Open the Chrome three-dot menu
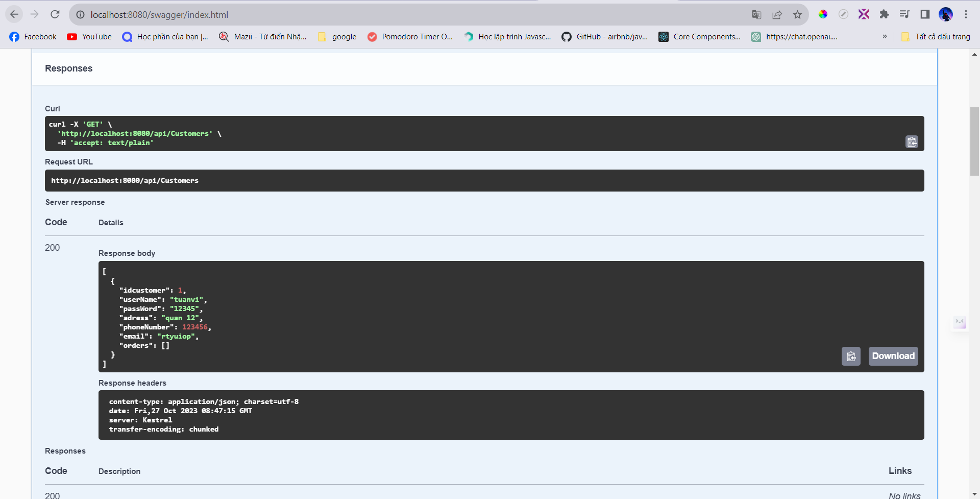 (x=966, y=14)
